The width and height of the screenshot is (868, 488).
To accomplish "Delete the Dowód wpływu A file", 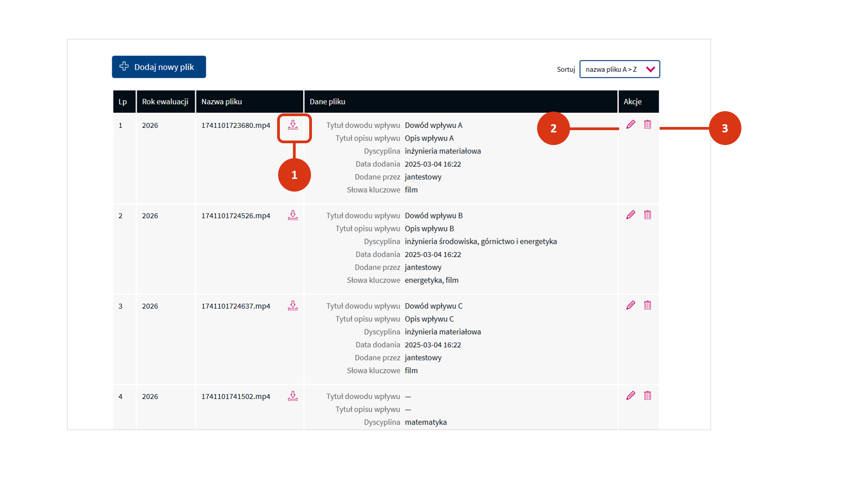I will coord(647,125).
